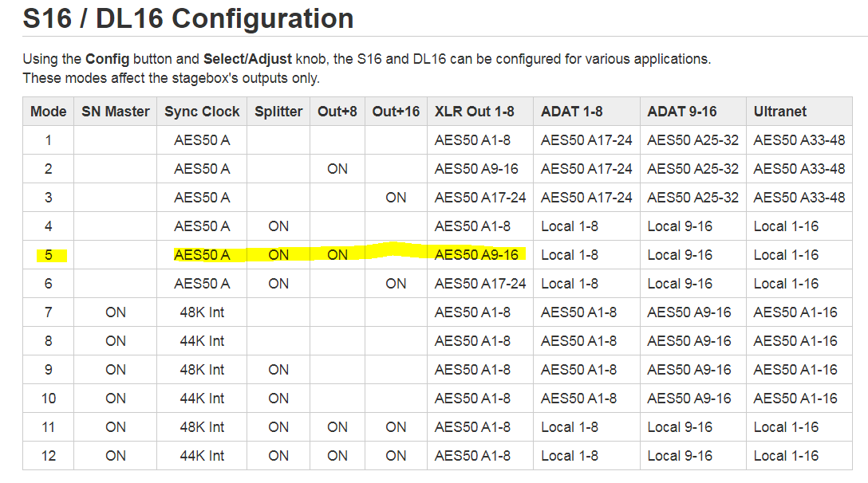Viewport: 868px width, 483px height.
Task: Select mode number 11 cell
Action: point(48,427)
